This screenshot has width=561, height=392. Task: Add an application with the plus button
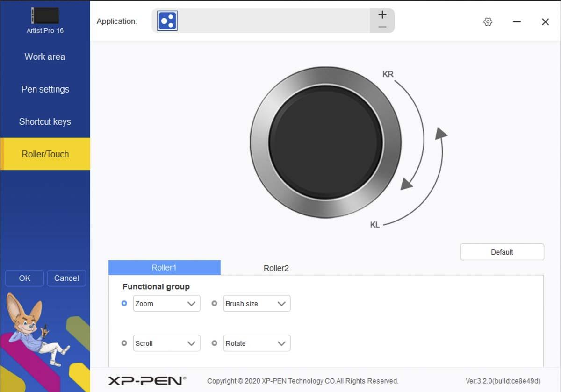(x=382, y=14)
